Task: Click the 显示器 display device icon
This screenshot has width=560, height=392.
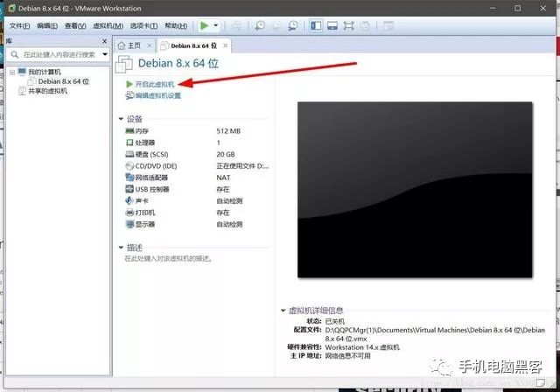Action: coord(129,225)
